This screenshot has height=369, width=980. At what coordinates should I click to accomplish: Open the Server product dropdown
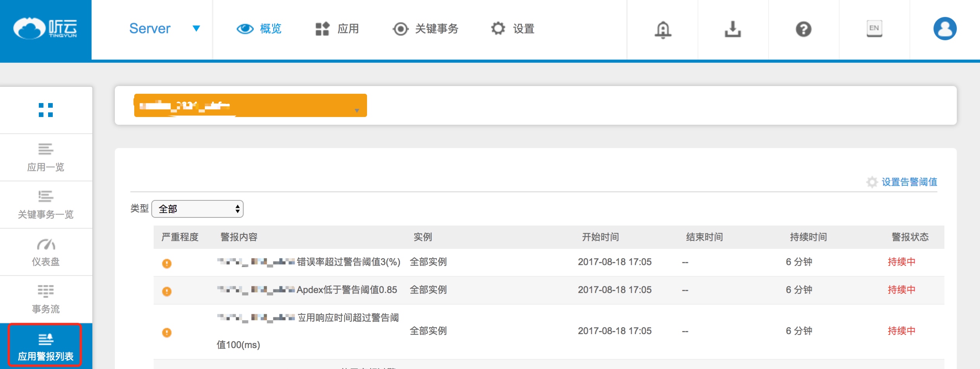click(164, 29)
